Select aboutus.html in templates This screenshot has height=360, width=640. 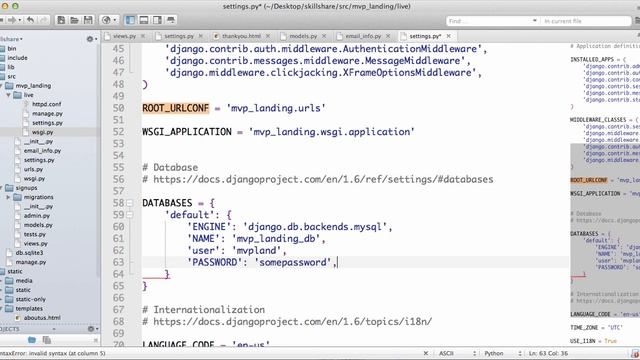42,318
